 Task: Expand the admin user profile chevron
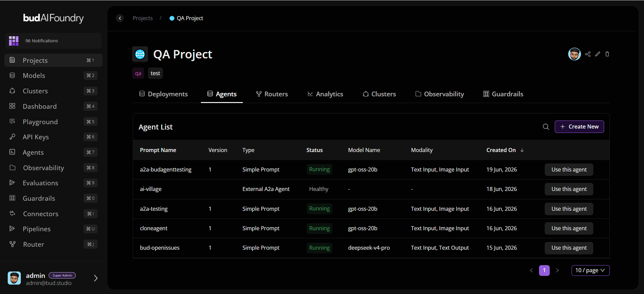coord(96,278)
